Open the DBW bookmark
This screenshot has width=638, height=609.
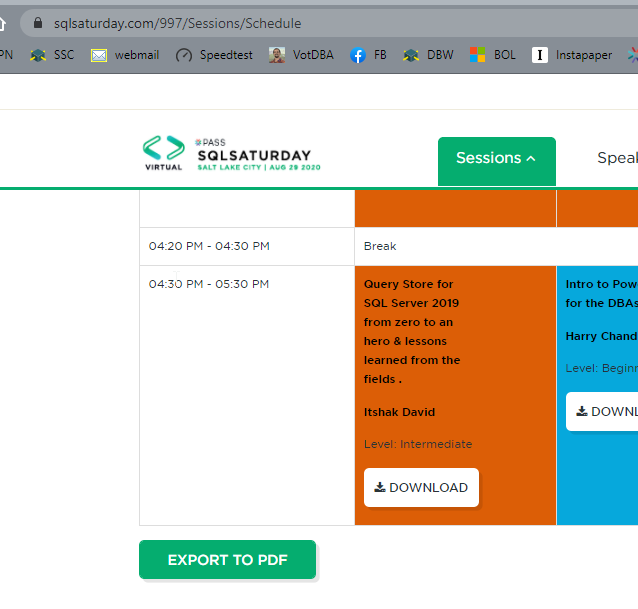pos(428,55)
